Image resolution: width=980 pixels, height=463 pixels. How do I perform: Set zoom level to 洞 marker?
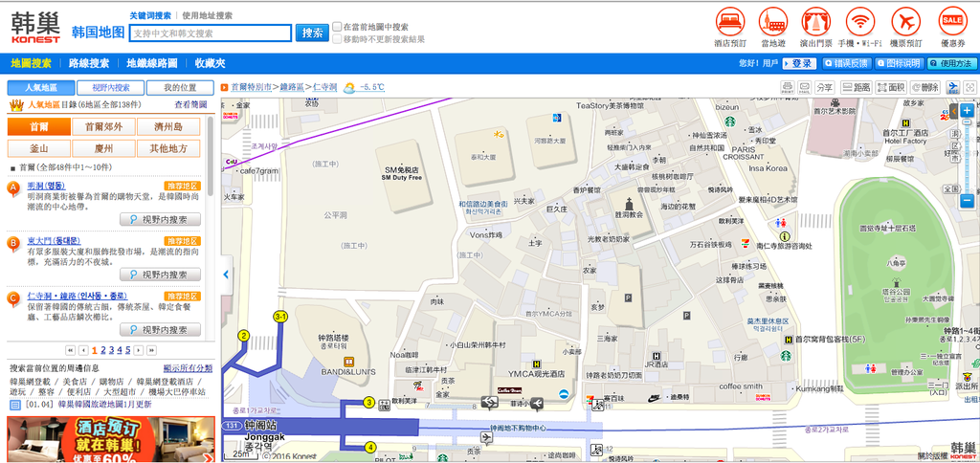tap(954, 134)
